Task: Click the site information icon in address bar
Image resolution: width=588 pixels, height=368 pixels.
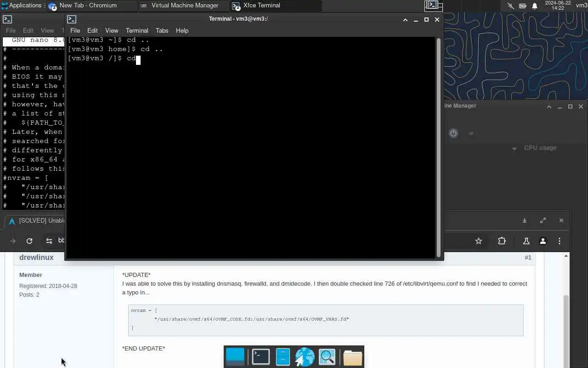Action: (x=49, y=241)
